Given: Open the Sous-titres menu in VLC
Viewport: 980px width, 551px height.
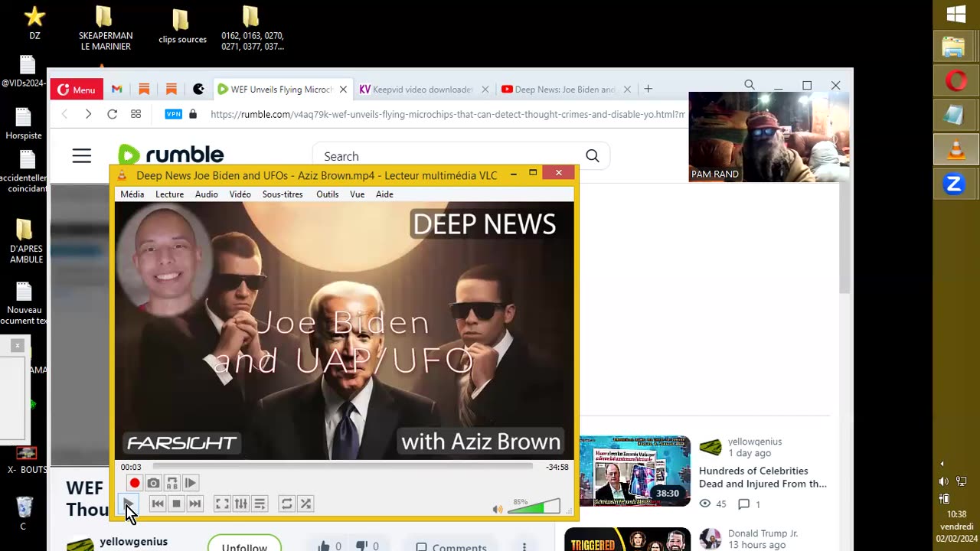Looking at the screenshot, I should pyautogui.click(x=283, y=194).
